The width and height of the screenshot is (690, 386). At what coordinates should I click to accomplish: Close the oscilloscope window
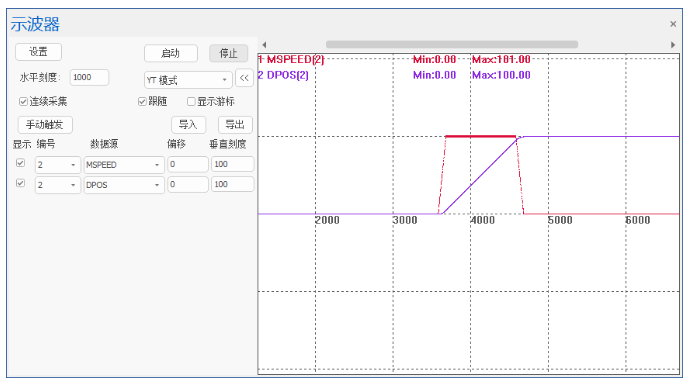coord(673,24)
